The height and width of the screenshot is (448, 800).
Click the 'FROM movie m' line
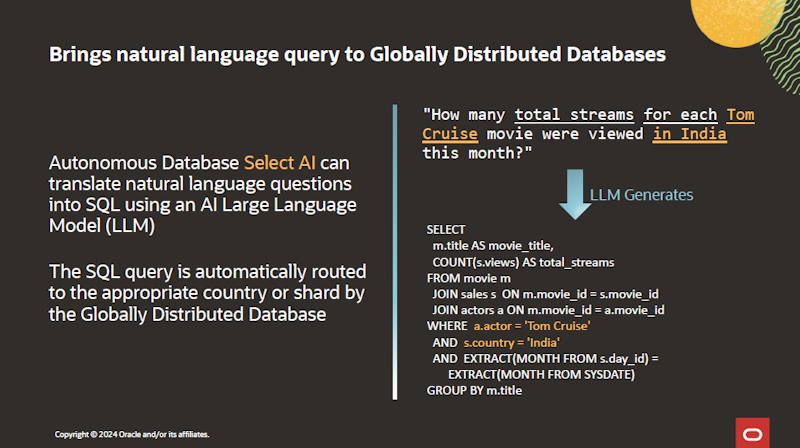pos(468,278)
